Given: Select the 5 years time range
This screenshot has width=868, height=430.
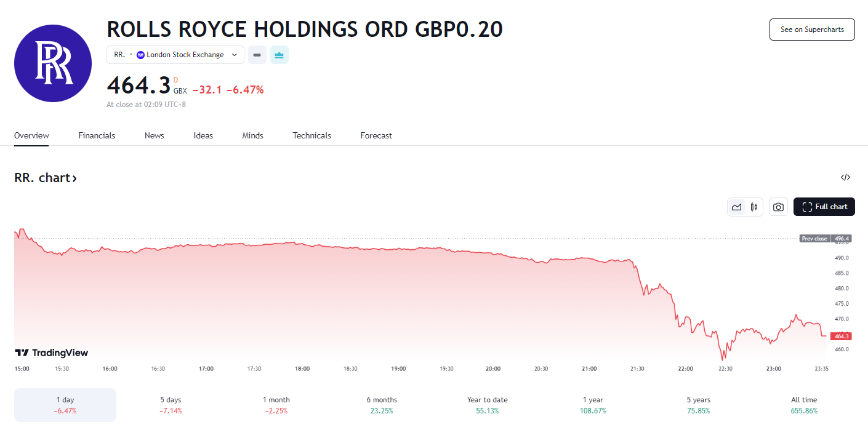Looking at the screenshot, I should click(x=698, y=405).
